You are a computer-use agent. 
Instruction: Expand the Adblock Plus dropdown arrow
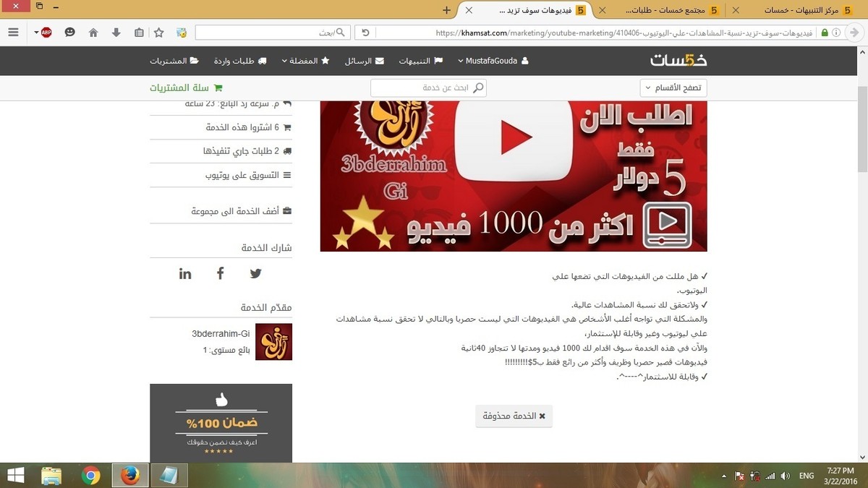pyautogui.click(x=36, y=33)
